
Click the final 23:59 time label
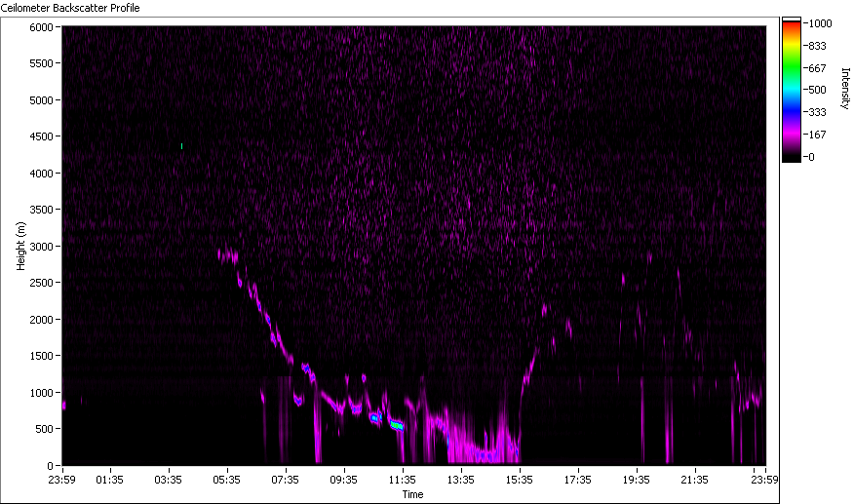coord(764,480)
